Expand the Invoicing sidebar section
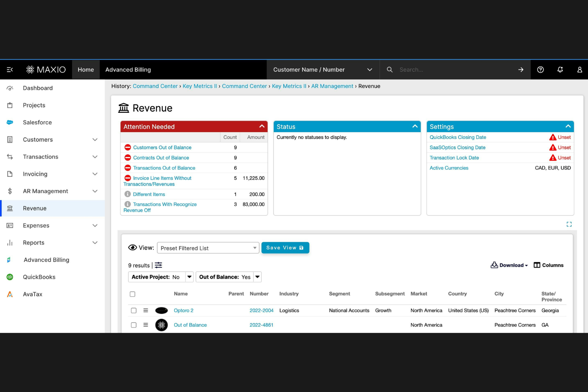588x392 pixels. point(95,174)
